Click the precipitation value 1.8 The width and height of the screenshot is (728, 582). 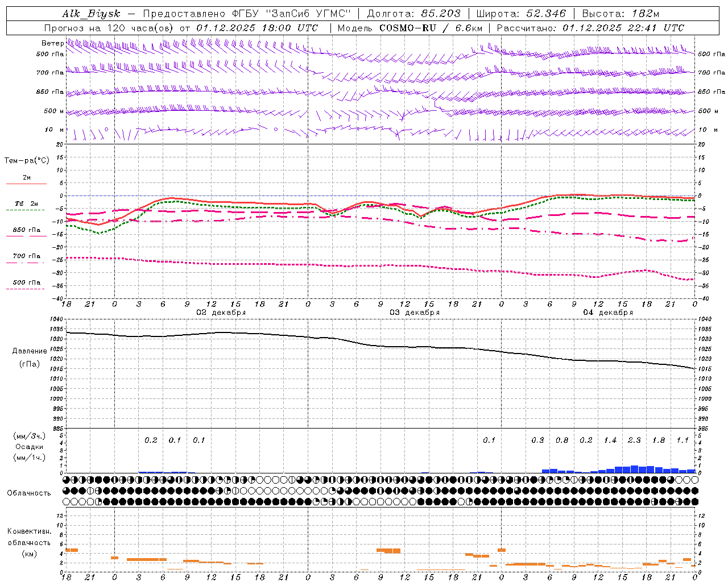[659, 440]
